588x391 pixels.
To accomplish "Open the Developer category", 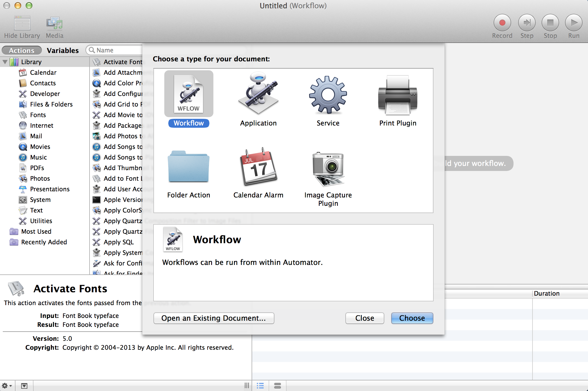I will [45, 94].
